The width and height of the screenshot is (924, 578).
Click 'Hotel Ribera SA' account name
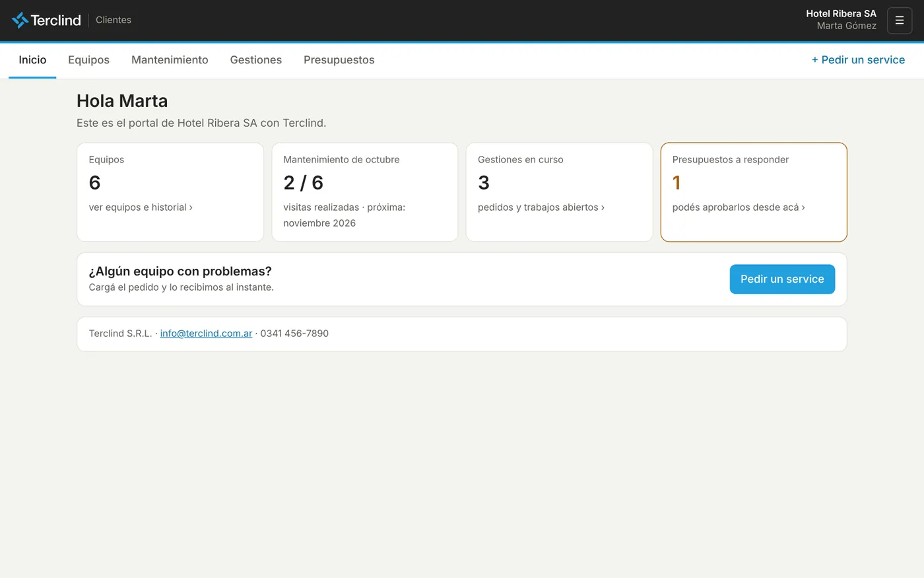[841, 13]
